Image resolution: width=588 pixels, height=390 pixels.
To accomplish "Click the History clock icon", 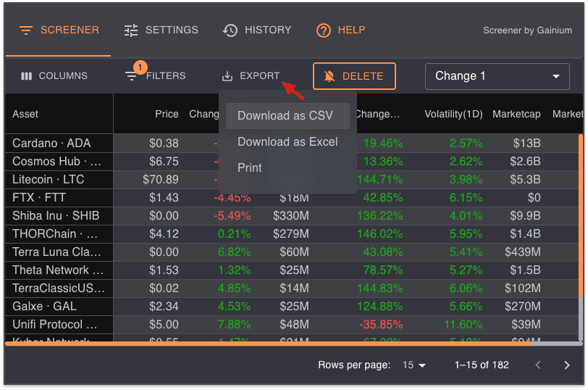I will pyautogui.click(x=230, y=30).
